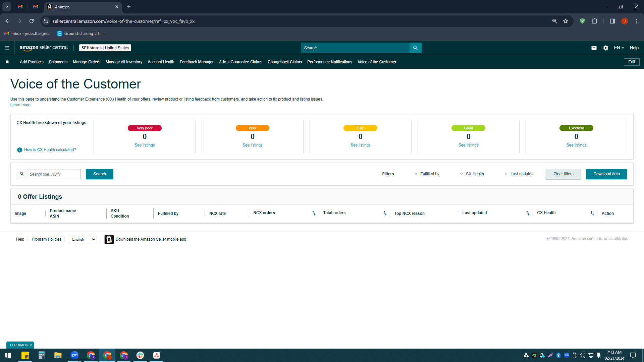Image resolution: width=644 pixels, height=362 pixels.
Task: Open Manage All Inventory
Action: click(x=124, y=62)
